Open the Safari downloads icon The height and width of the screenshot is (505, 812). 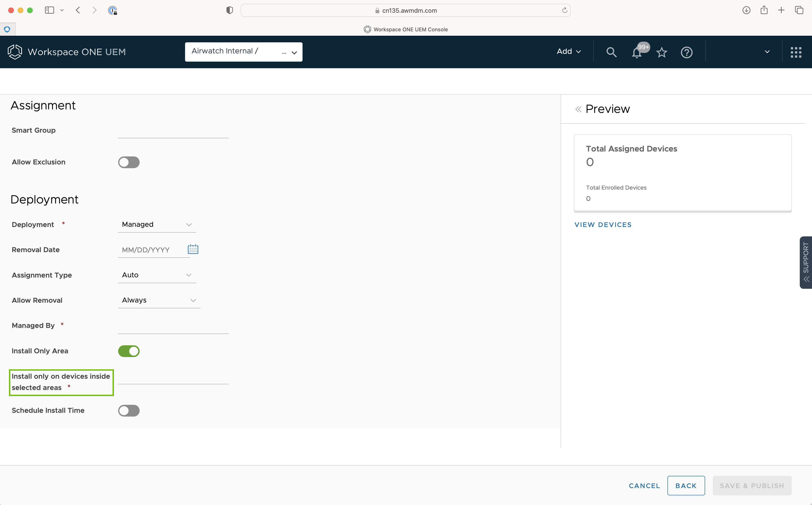point(747,10)
